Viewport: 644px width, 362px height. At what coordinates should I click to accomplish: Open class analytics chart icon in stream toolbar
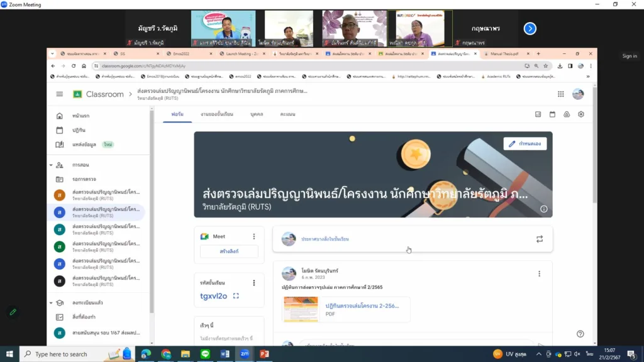point(538,114)
